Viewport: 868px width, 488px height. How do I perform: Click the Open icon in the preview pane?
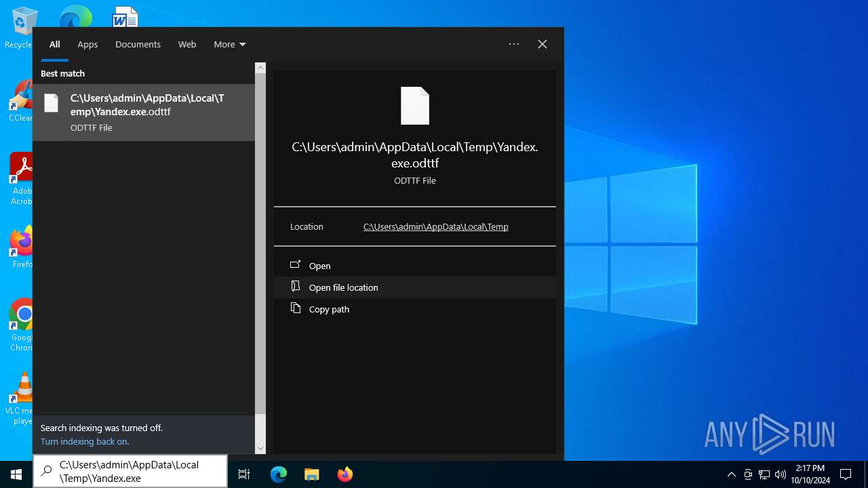[x=295, y=265]
